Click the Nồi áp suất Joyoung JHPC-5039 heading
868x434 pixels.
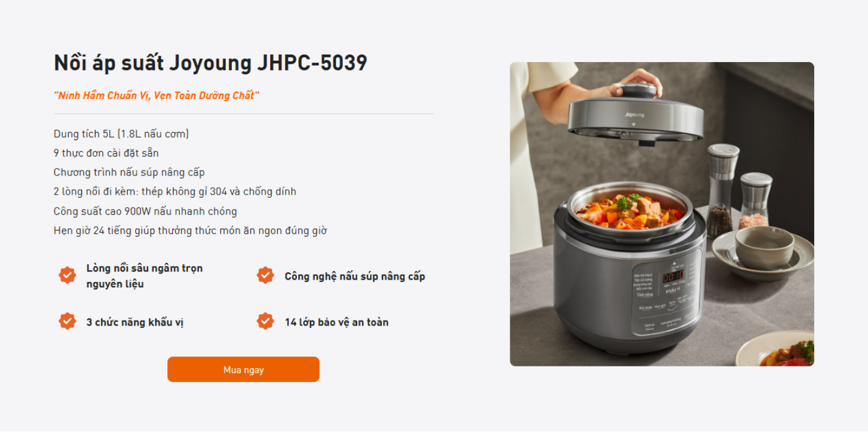point(211,63)
